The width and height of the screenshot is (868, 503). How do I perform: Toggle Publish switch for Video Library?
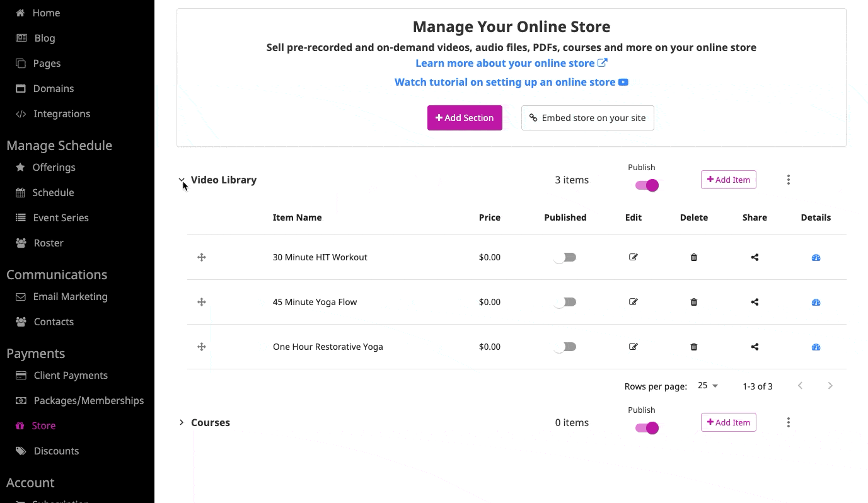(647, 185)
